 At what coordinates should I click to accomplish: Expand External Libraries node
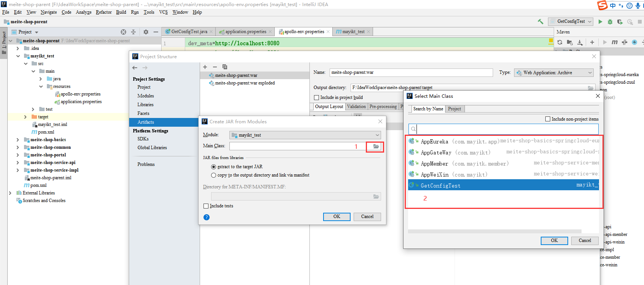pyautogui.click(x=10, y=193)
